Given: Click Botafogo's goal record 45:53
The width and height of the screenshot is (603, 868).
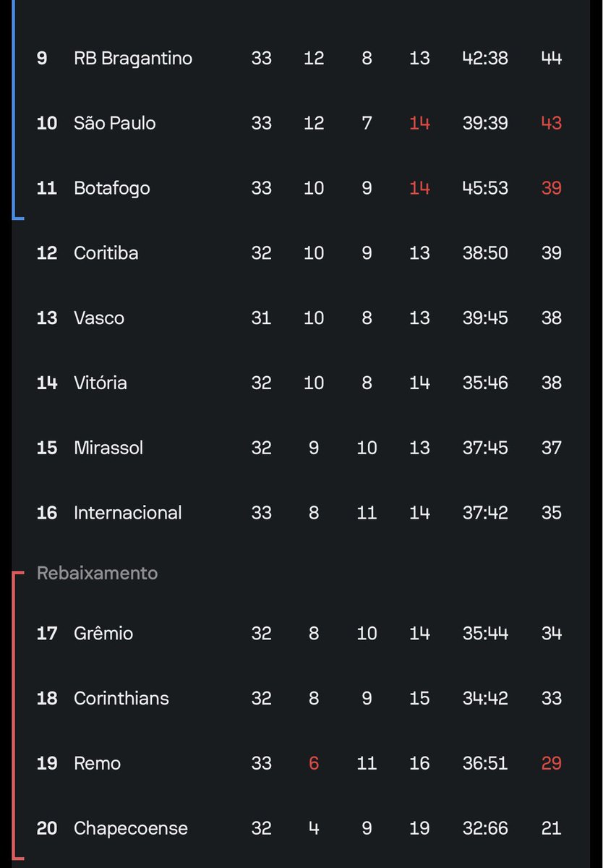Looking at the screenshot, I should 485,188.
